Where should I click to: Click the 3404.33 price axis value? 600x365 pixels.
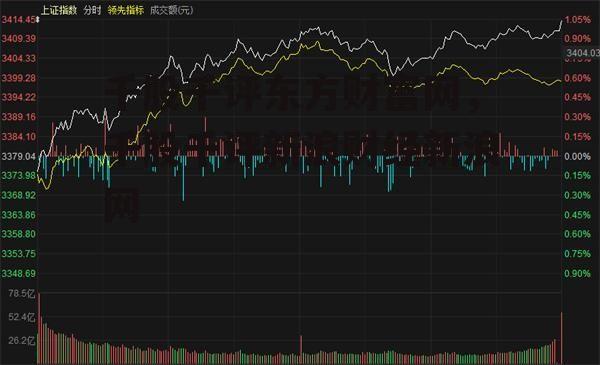coord(18,59)
